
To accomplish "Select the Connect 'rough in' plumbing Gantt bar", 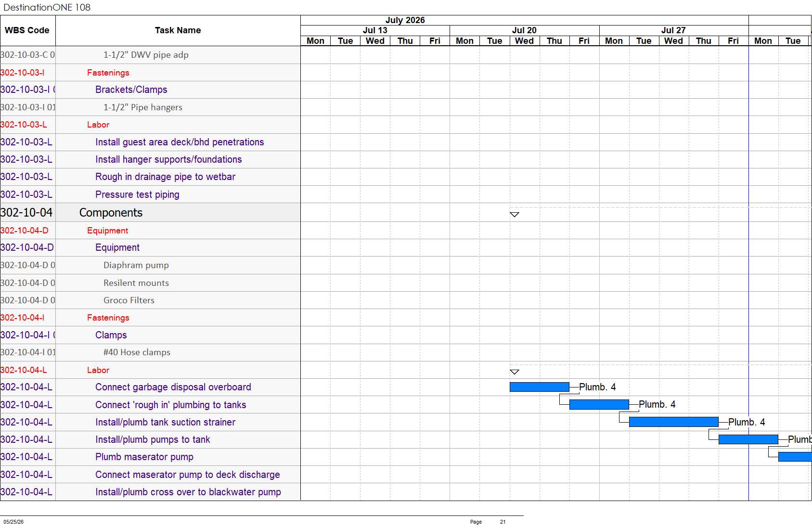I will click(x=599, y=404).
